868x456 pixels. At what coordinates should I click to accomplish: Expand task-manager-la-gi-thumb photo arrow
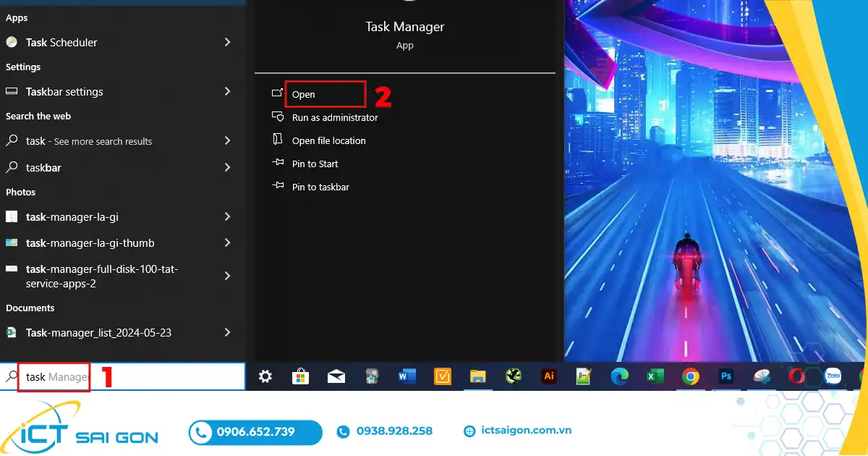(x=227, y=242)
